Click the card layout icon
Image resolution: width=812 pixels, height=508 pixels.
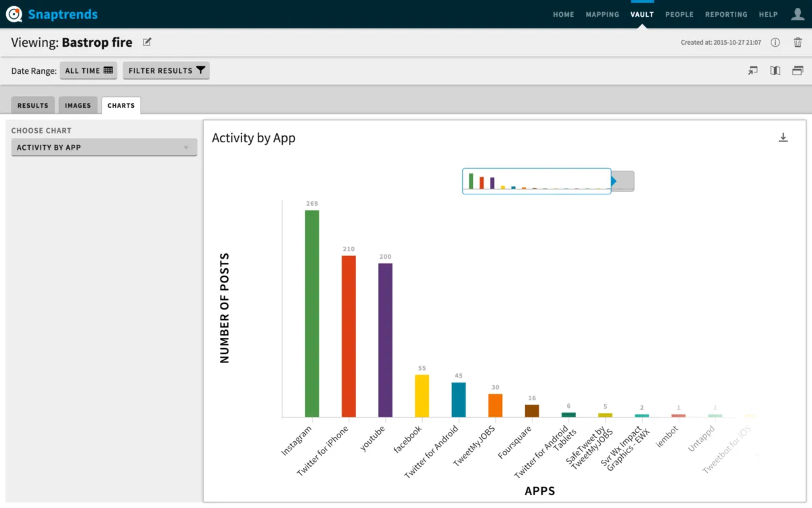coord(797,70)
